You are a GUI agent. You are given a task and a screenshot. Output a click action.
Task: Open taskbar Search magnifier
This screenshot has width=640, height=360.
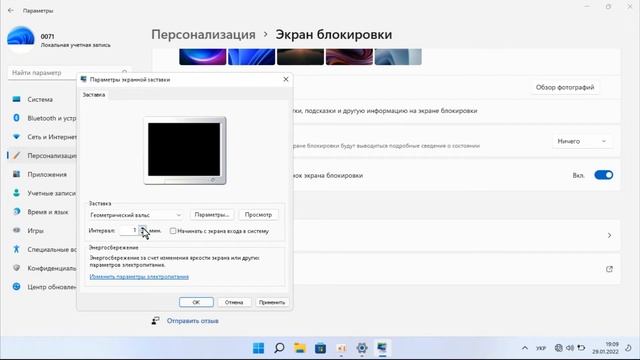[x=279, y=348]
